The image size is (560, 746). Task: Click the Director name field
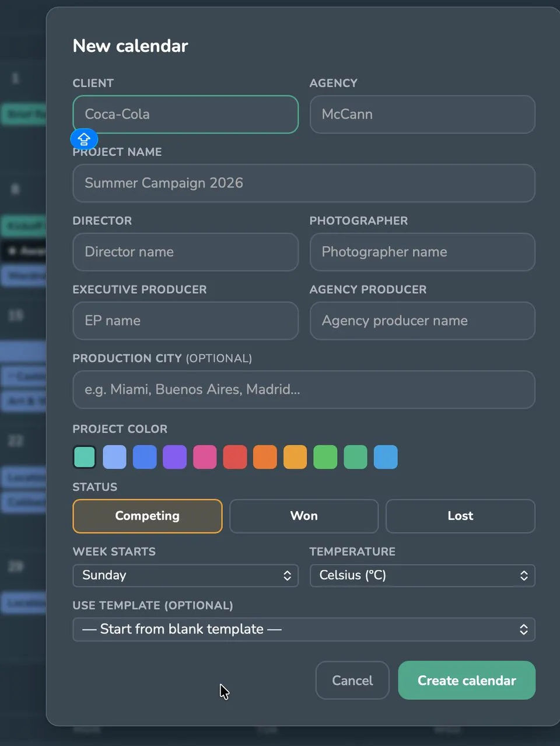click(x=185, y=252)
